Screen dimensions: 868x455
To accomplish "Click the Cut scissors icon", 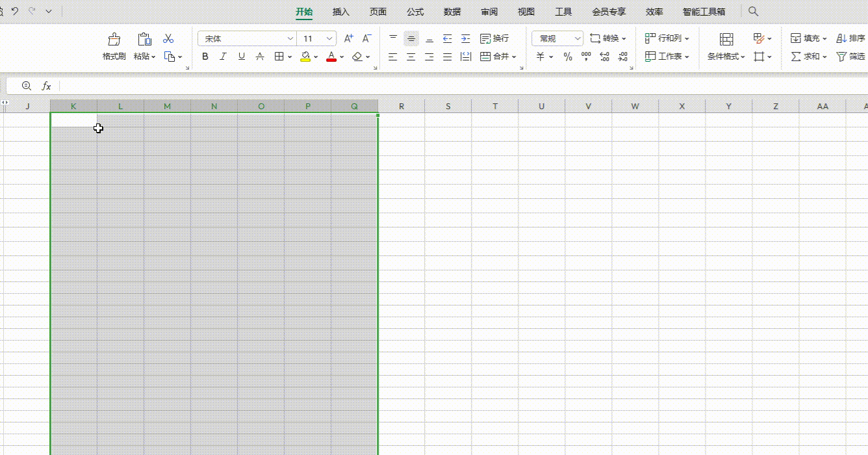I will (x=168, y=39).
